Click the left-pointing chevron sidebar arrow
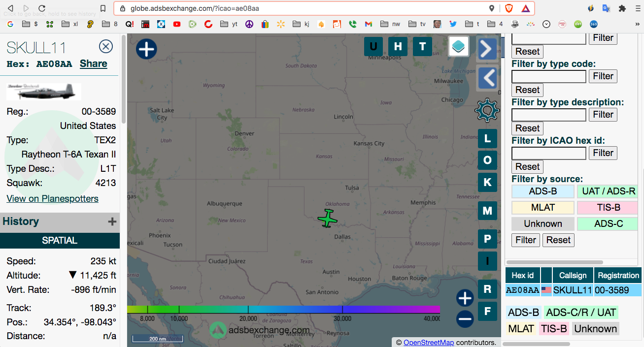Viewport: 644px width, 347px height. click(487, 78)
